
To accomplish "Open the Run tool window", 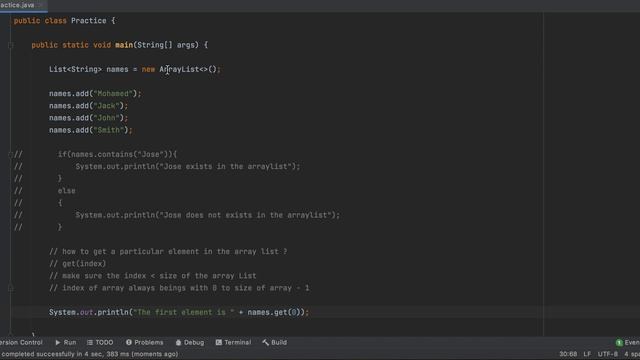I will 66,342.
